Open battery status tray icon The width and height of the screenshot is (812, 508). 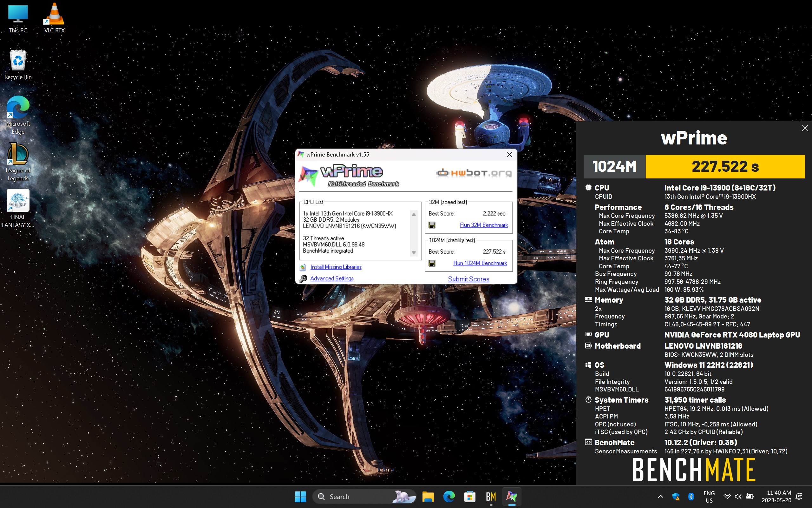pyautogui.click(x=750, y=497)
